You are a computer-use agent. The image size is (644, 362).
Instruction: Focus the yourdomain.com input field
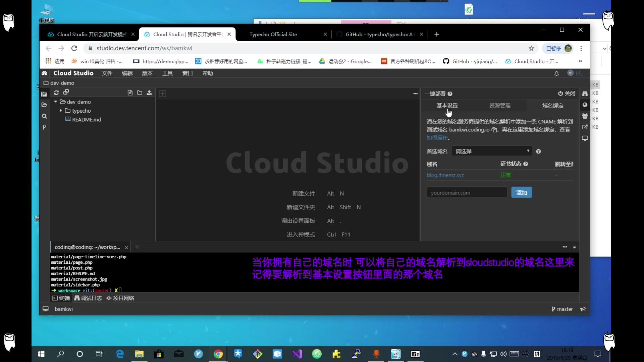click(467, 193)
